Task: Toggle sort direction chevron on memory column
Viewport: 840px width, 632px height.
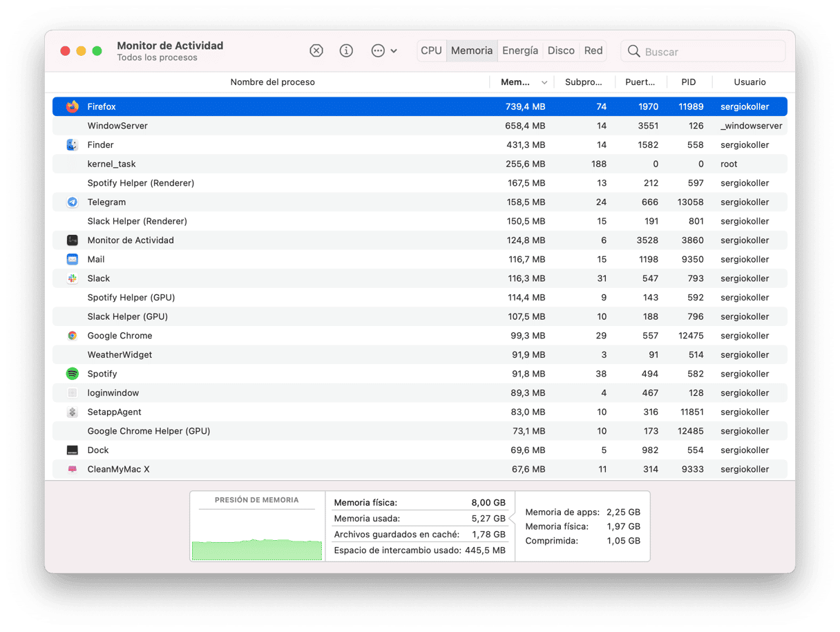Action: (x=544, y=83)
